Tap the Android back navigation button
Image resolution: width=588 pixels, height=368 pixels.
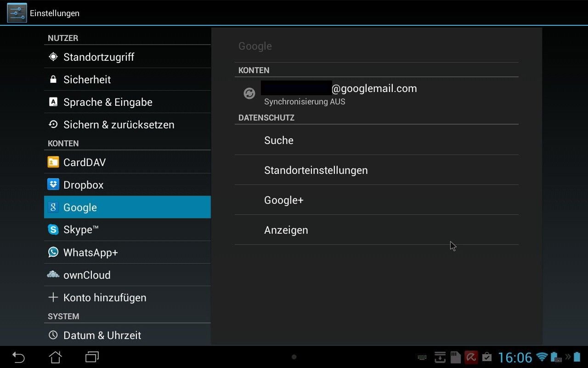pos(18,357)
